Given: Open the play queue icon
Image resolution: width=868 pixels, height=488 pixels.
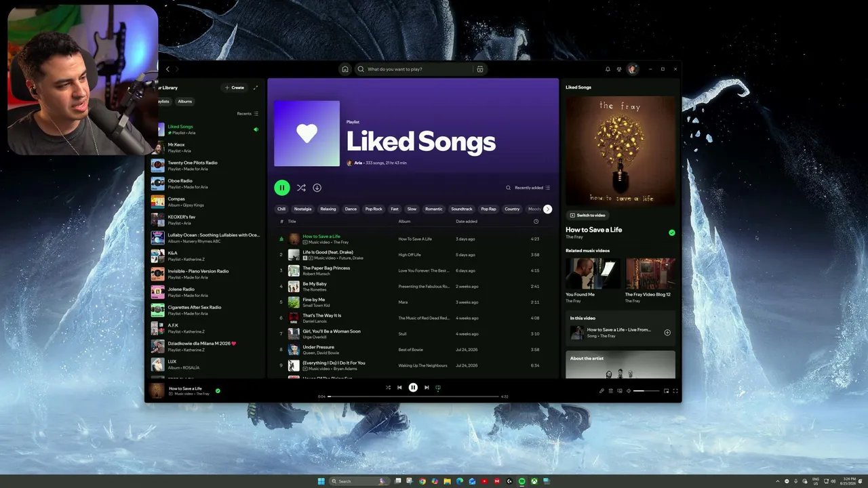Looking at the screenshot, I should (x=610, y=391).
